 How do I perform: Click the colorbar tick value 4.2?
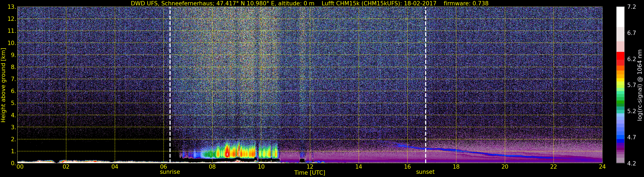click(632, 163)
